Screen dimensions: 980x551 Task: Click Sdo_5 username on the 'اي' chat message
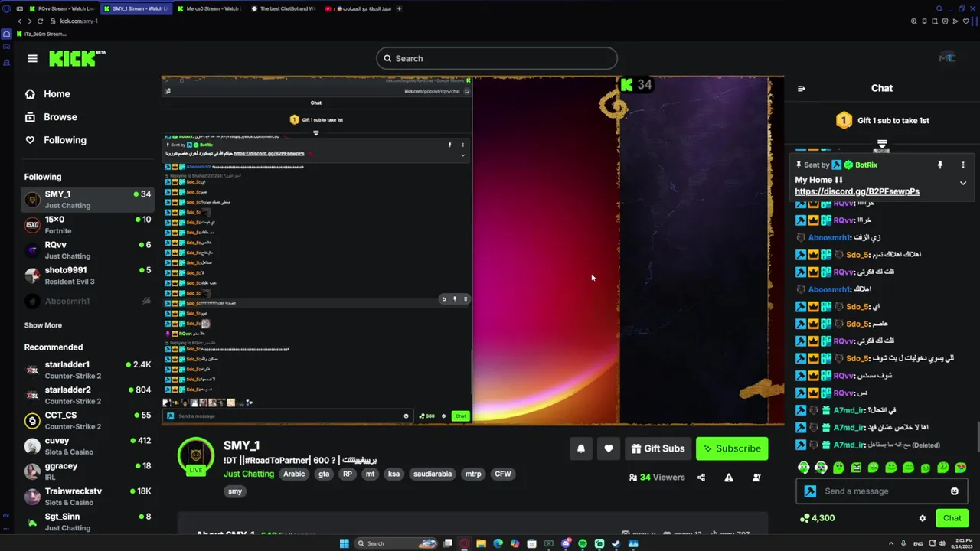(857, 307)
